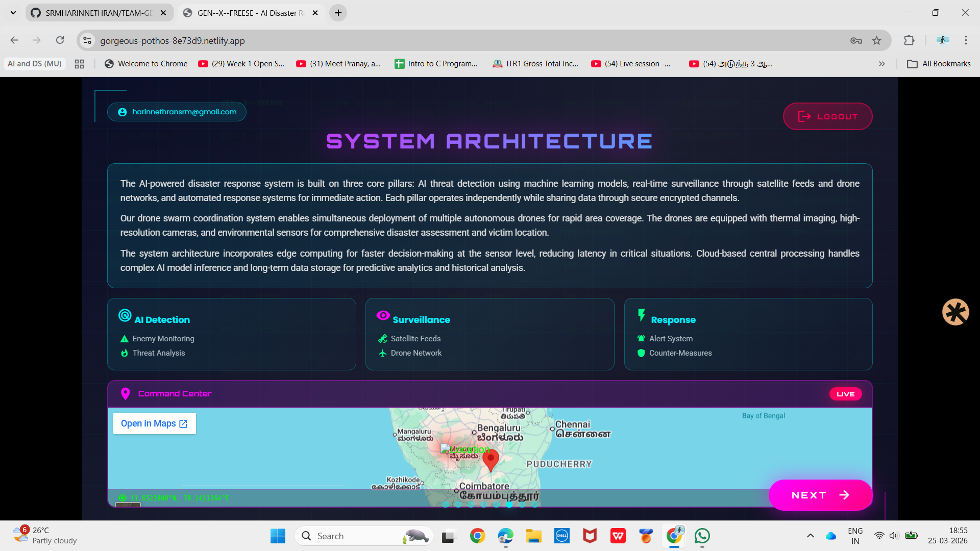Bookmark this page with star icon
The width and height of the screenshot is (980, 551).
[876, 40]
